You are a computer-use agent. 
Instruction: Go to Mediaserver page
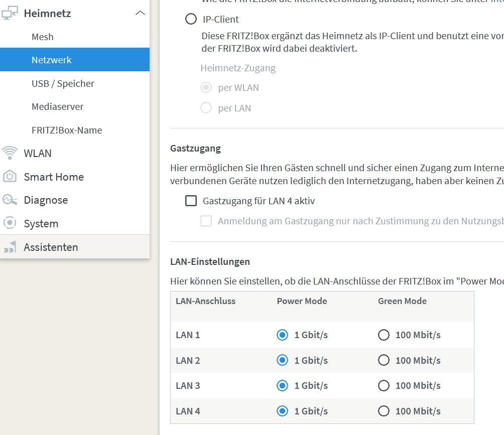(57, 106)
